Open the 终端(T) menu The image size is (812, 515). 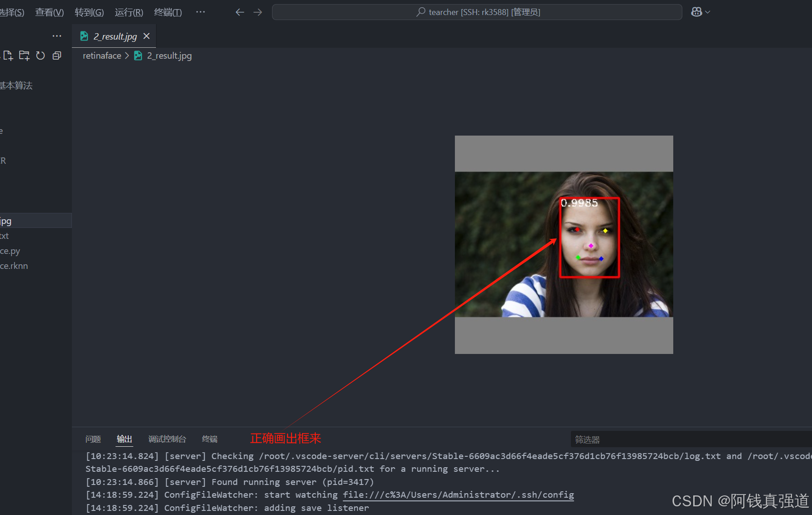168,12
